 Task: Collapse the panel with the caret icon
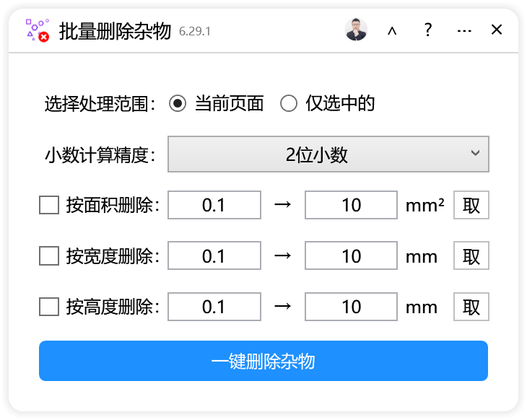pos(392,30)
